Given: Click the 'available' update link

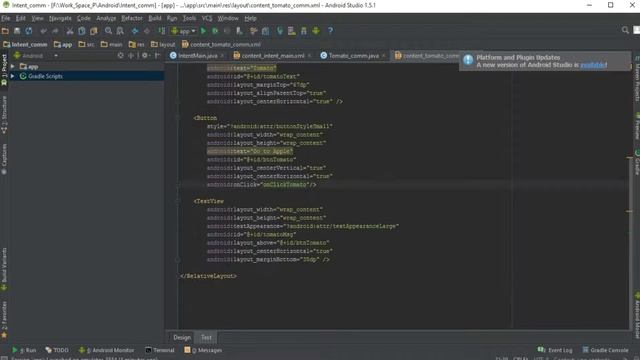Looking at the screenshot, I should click(593, 65).
